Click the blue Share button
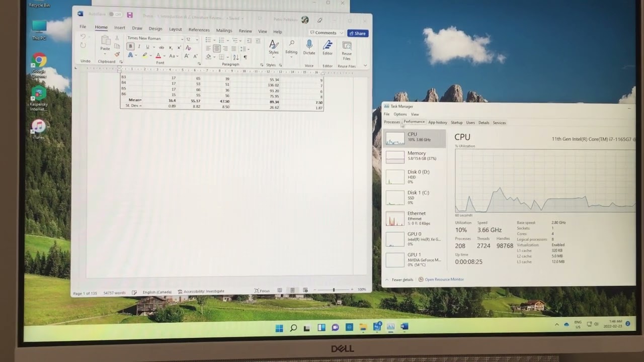The height and width of the screenshot is (362, 644). click(x=358, y=33)
